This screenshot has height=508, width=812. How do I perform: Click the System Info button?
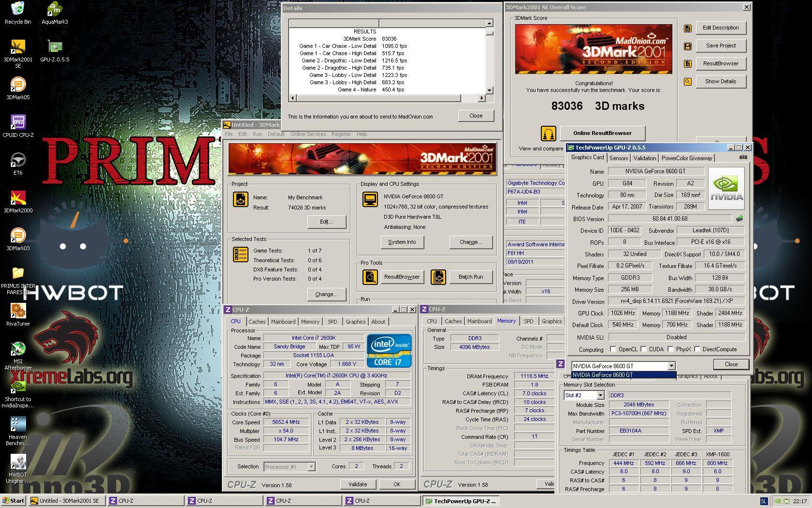point(402,242)
